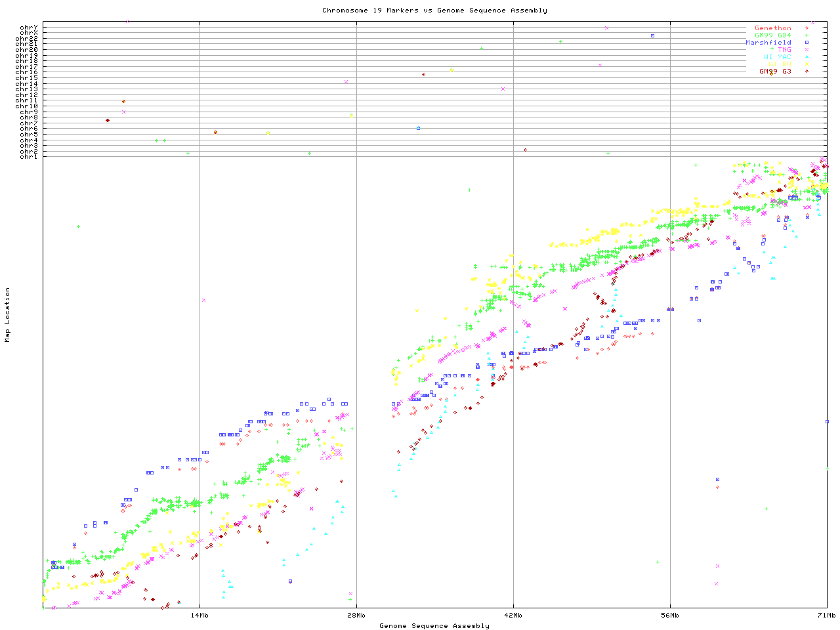
Task: Click the chrY label on the y-axis
Action: tap(29, 28)
